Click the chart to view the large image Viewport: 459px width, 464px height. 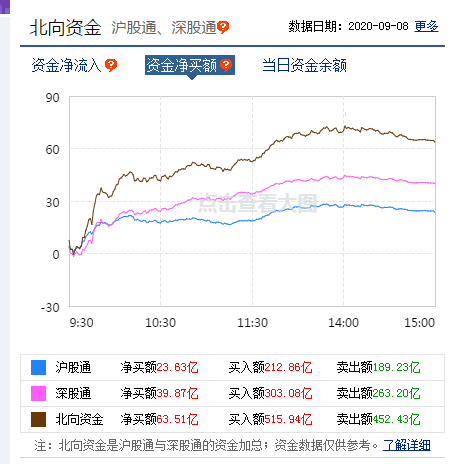coord(252,201)
